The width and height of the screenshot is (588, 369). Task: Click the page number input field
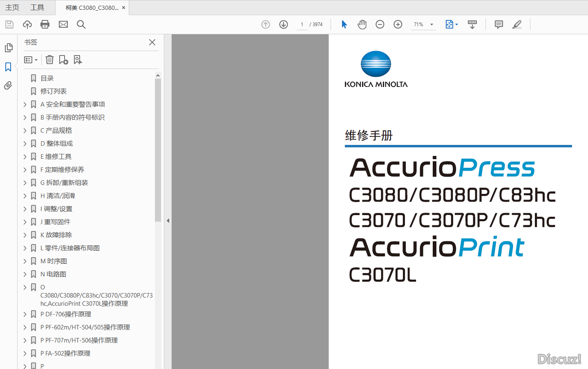click(x=302, y=24)
